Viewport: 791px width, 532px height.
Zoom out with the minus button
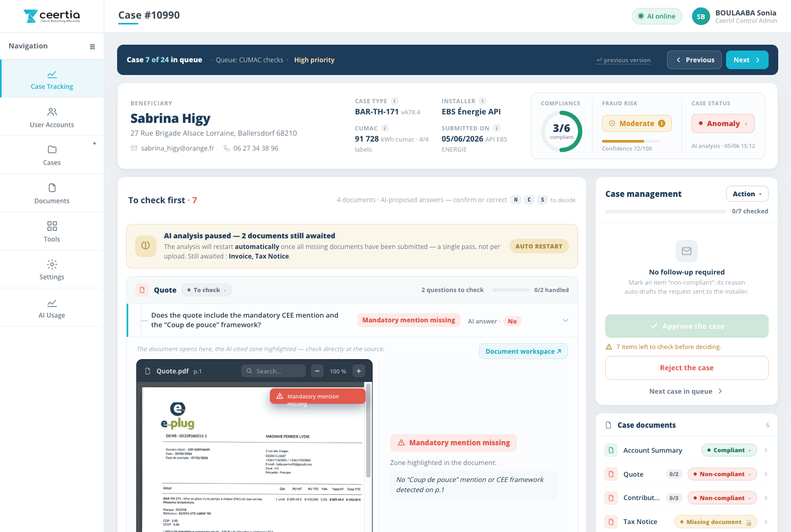click(317, 371)
